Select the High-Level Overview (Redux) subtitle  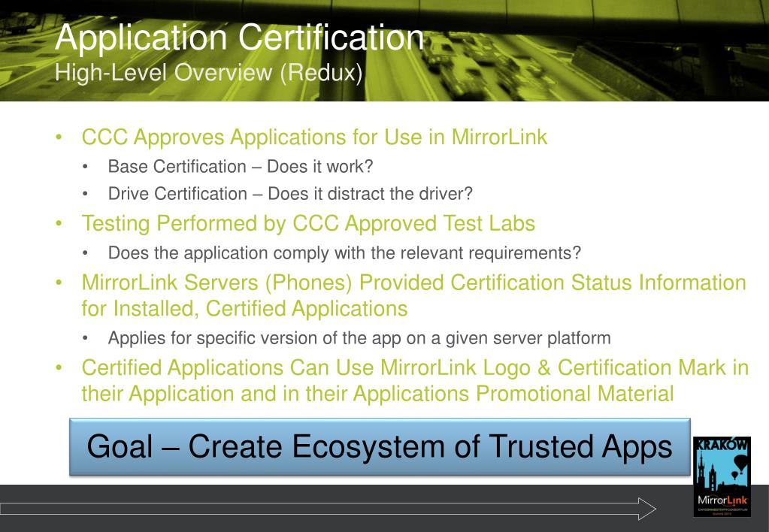209,73
